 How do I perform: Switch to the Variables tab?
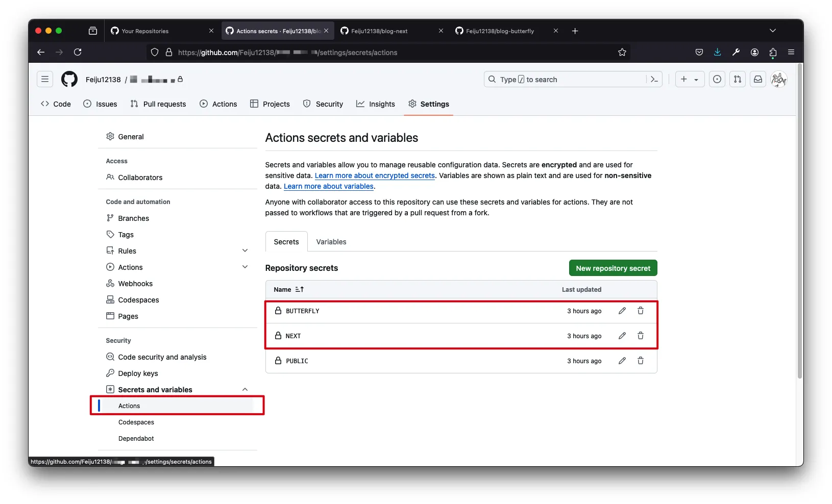pyautogui.click(x=331, y=242)
